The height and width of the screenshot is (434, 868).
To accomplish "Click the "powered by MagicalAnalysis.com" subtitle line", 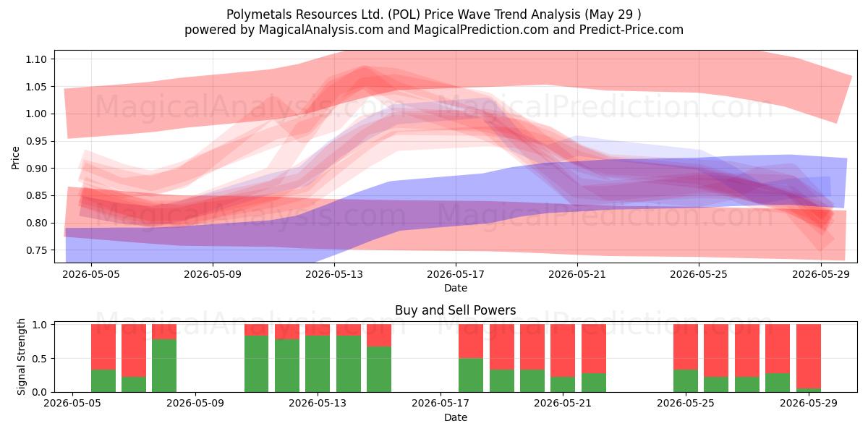I will (434, 30).
